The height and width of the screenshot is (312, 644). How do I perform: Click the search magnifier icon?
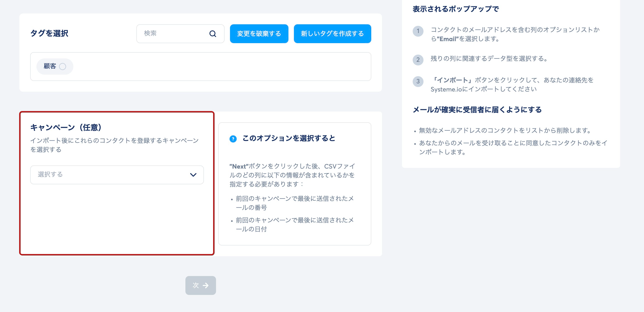[x=212, y=34]
